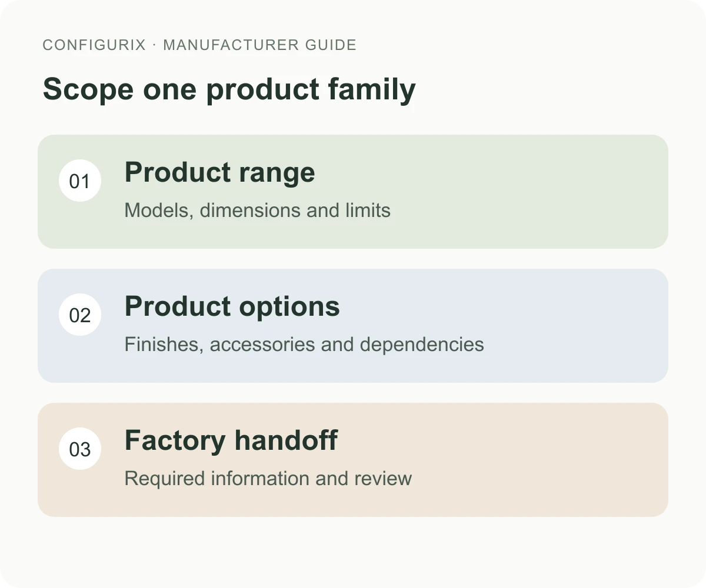Image resolution: width=706 pixels, height=588 pixels.
Task: Select the beige Factory handoff card
Action: point(353,460)
